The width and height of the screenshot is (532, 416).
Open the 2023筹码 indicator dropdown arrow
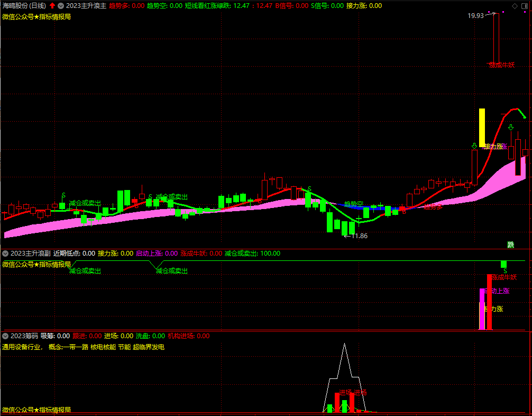5,336
